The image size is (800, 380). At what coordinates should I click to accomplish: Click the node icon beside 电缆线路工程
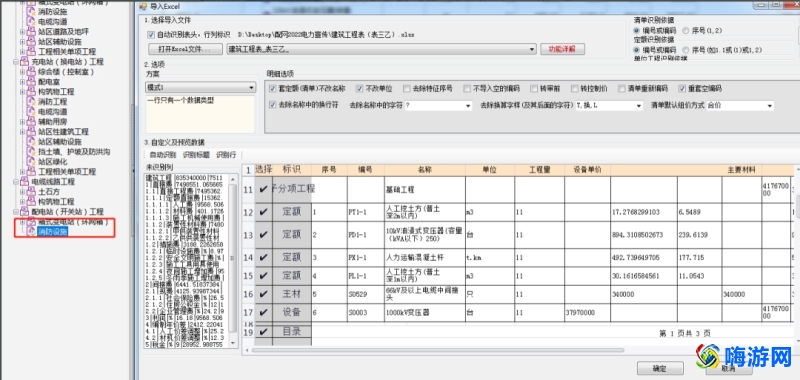coord(24,182)
